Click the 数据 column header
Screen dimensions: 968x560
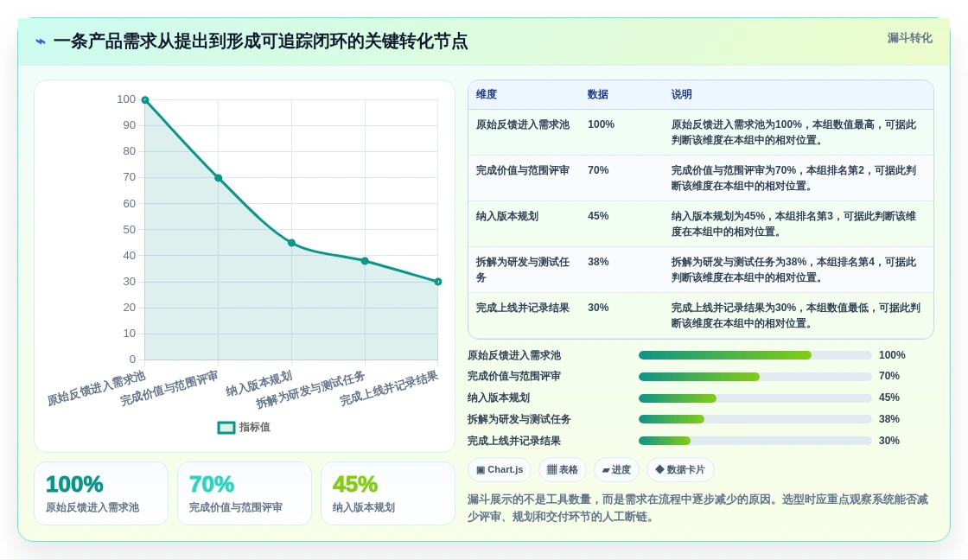(597, 94)
